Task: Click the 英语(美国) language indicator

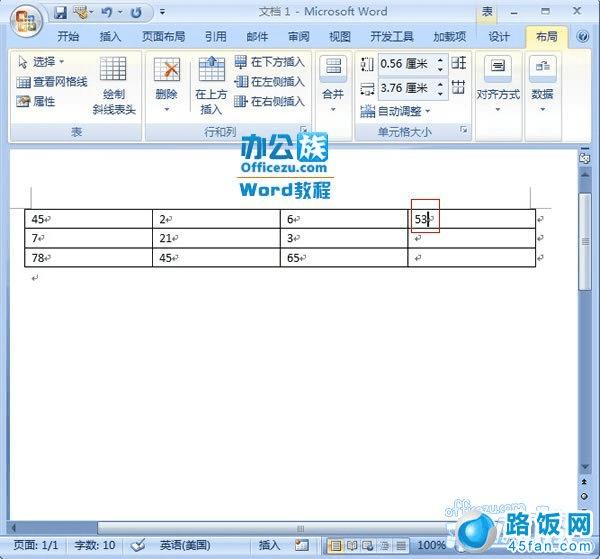Action: click(x=185, y=545)
